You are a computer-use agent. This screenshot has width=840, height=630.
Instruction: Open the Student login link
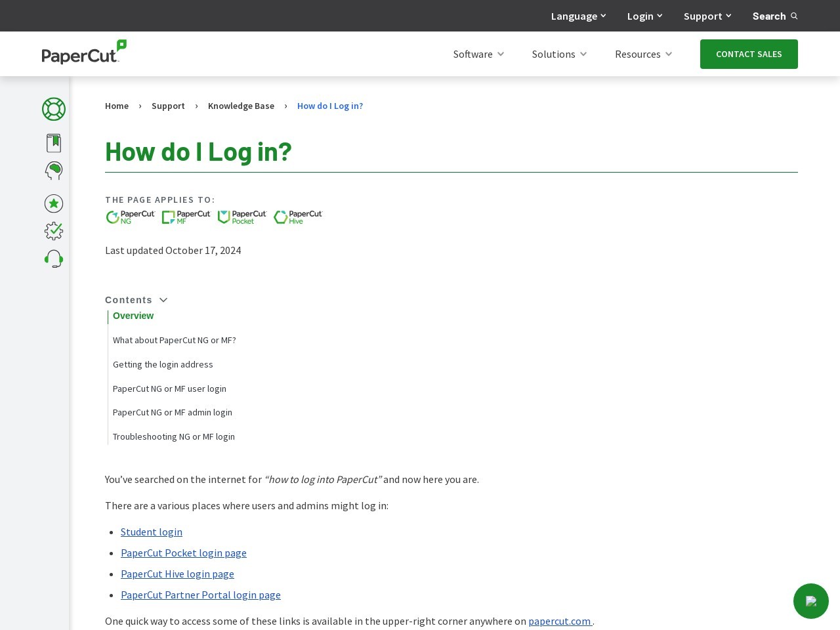[x=152, y=532]
